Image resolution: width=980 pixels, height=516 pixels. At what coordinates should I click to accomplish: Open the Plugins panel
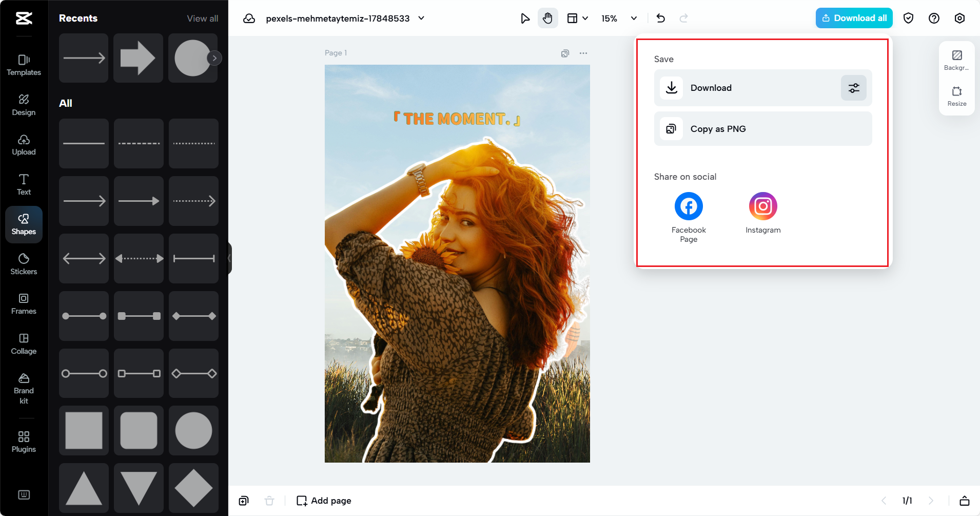[24, 442]
